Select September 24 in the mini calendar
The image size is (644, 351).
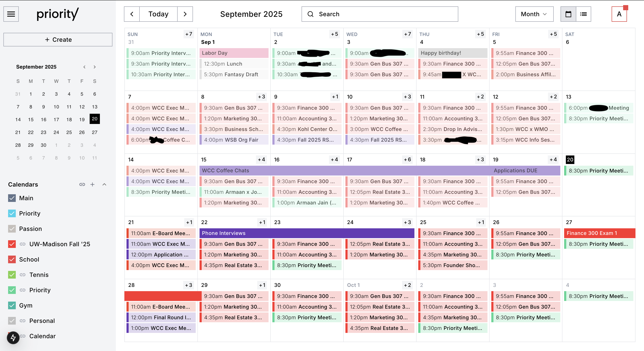pyautogui.click(x=56, y=132)
